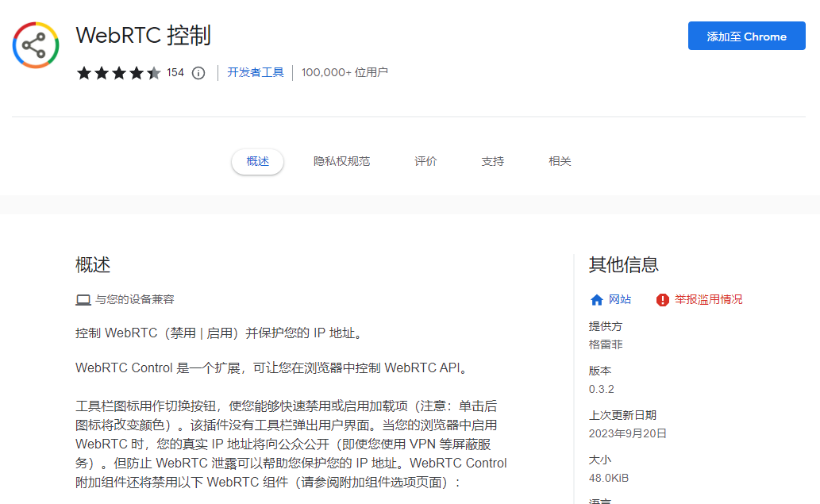Switch to the 隐私权规范 tab
820x504 pixels.
341,162
